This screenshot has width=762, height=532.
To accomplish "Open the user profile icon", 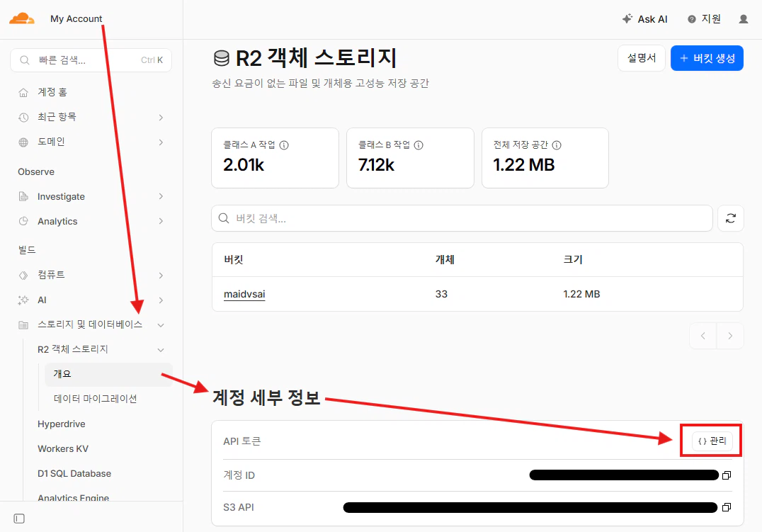I will [x=743, y=19].
